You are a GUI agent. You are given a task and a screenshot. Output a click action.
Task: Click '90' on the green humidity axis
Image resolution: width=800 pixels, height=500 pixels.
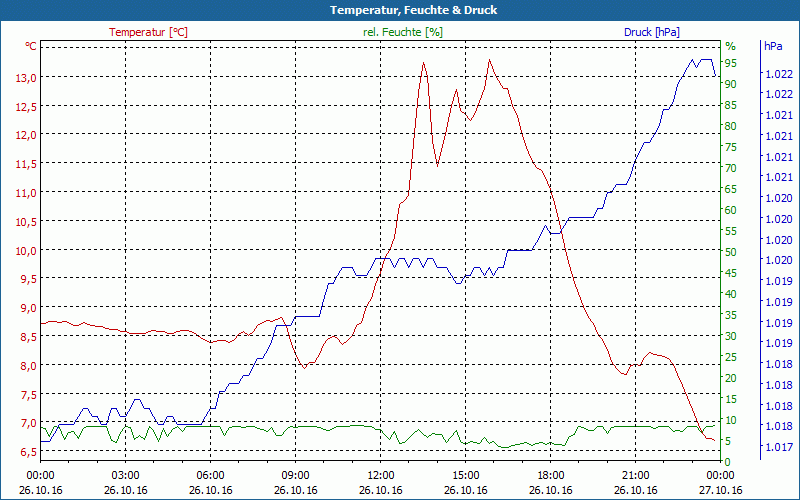click(731, 84)
